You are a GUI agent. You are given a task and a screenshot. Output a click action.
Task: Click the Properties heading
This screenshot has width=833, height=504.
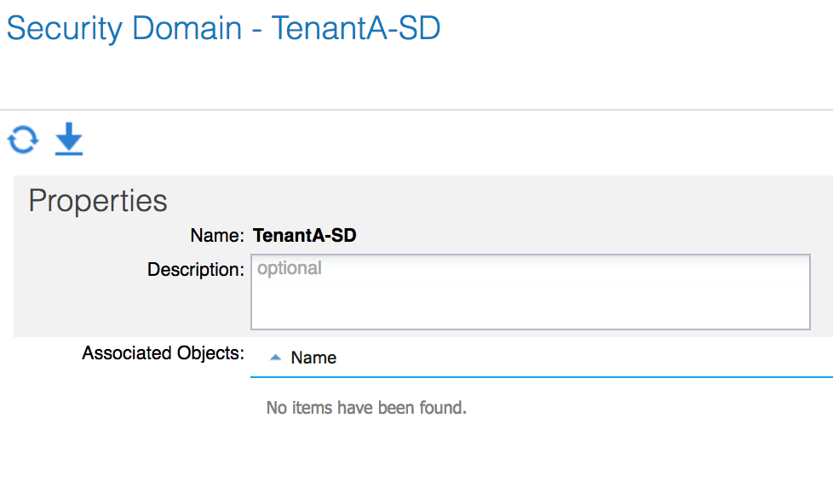(x=98, y=201)
